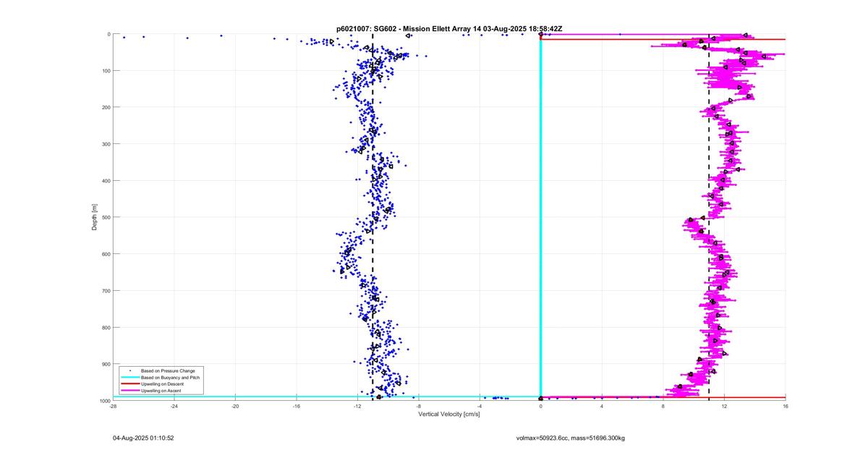
Task: Click x-axis tick label '-8'
Action: pyautogui.click(x=418, y=406)
